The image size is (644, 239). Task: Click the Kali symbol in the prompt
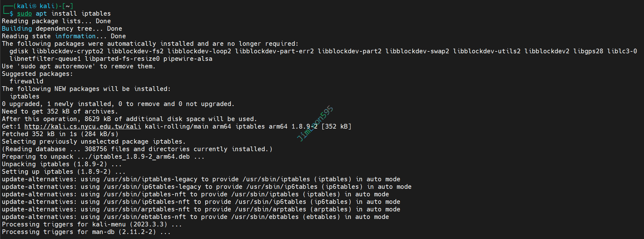tap(34, 6)
